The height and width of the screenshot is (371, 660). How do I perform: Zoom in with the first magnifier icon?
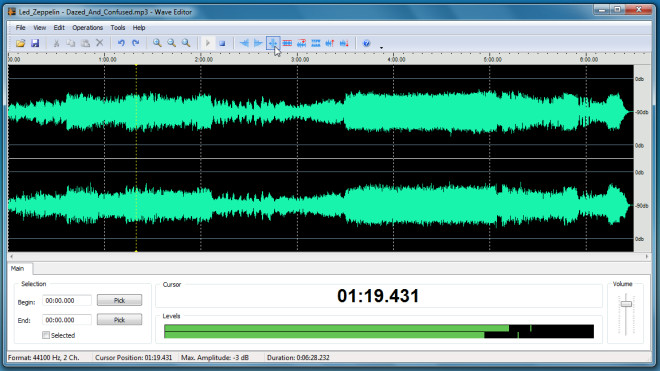[x=157, y=43]
